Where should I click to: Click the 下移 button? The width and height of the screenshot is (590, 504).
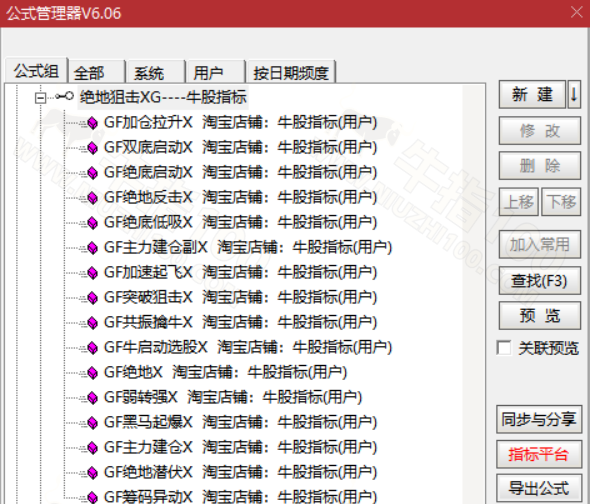(x=561, y=202)
